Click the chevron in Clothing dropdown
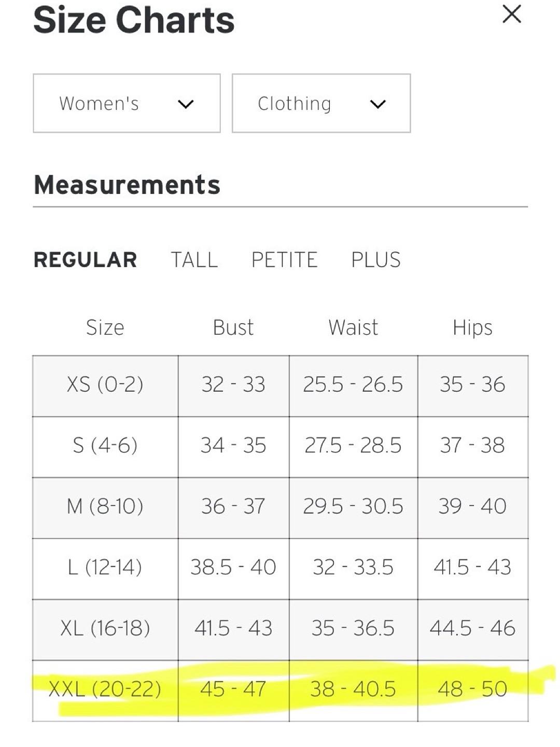560x747 pixels. pos(378,104)
